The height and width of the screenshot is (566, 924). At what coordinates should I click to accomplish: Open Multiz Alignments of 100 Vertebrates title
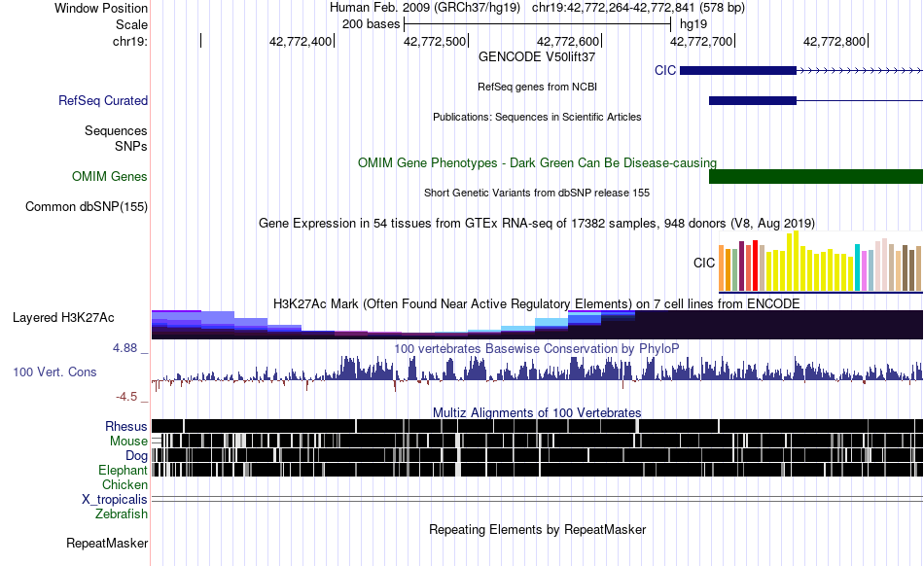(x=537, y=413)
